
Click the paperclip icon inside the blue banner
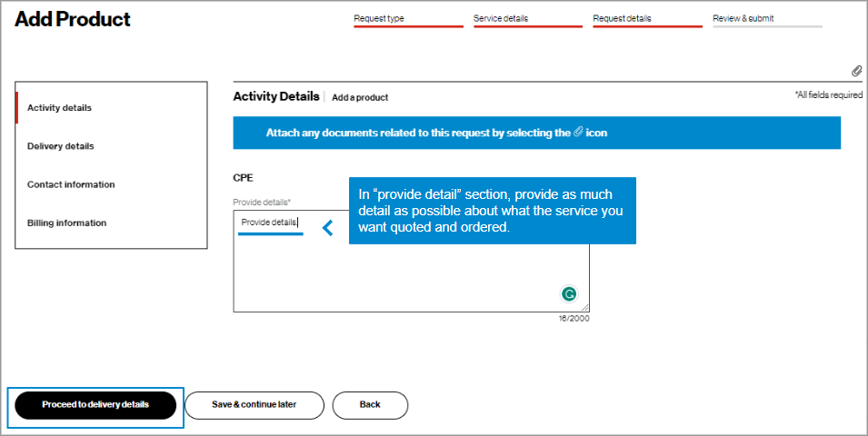coord(578,133)
